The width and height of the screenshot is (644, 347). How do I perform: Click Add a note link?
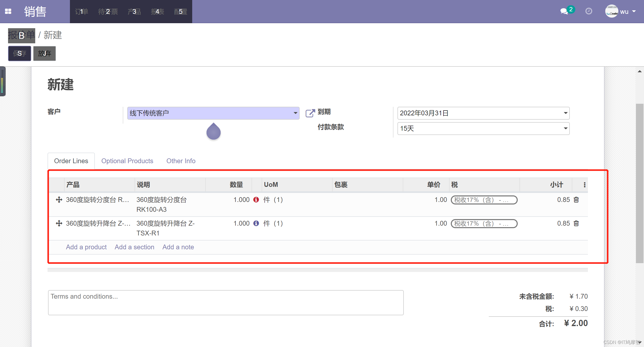pyautogui.click(x=178, y=247)
